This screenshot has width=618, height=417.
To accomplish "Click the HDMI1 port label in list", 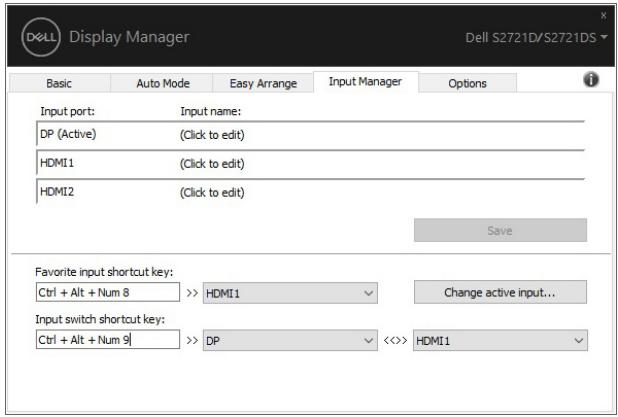I will tap(57, 163).
